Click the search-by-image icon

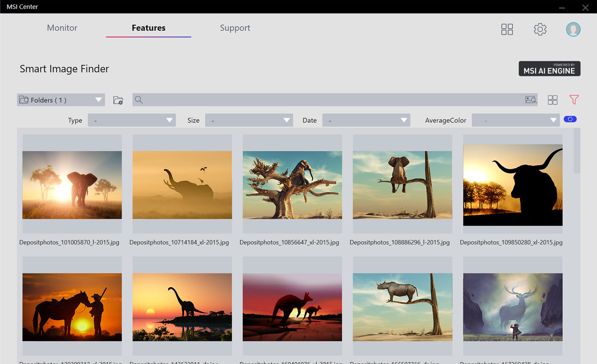pyautogui.click(x=531, y=100)
